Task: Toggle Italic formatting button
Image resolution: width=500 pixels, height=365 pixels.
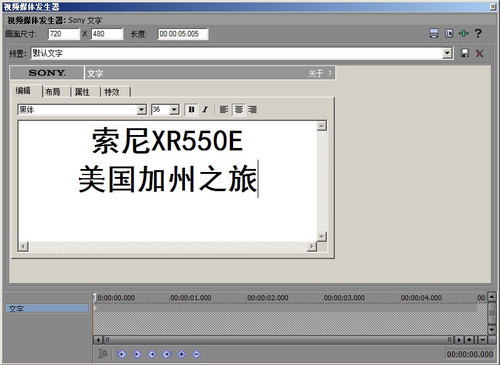Action: pyautogui.click(x=205, y=110)
